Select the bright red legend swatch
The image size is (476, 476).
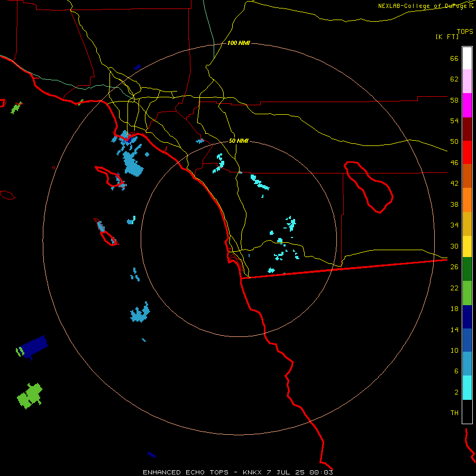pos(467,152)
